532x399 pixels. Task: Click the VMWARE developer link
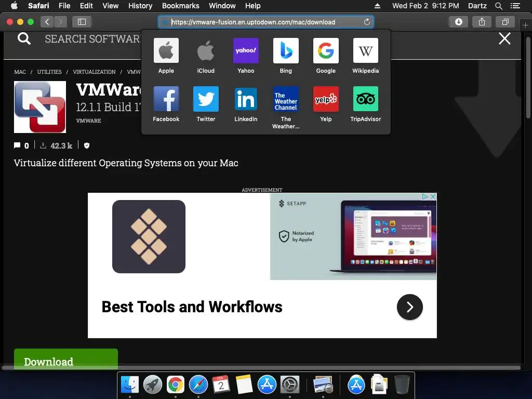click(x=88, y=121)
